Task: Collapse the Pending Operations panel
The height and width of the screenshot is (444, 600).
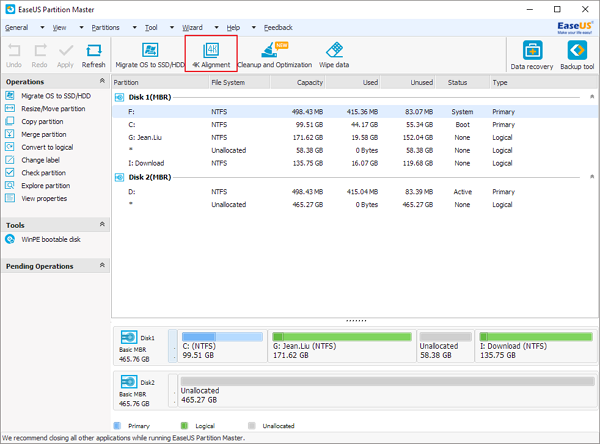Action: pyautogui.click(x=102, y=265)
